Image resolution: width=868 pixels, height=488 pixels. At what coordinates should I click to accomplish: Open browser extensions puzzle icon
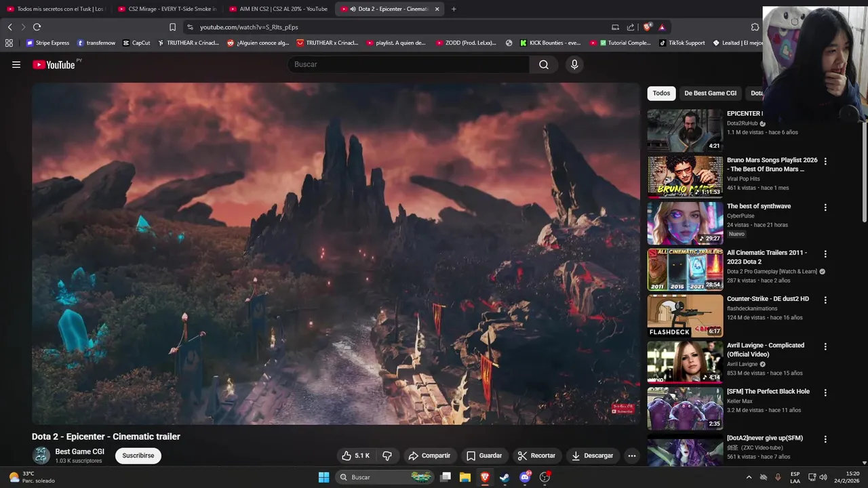click(755, 27)
